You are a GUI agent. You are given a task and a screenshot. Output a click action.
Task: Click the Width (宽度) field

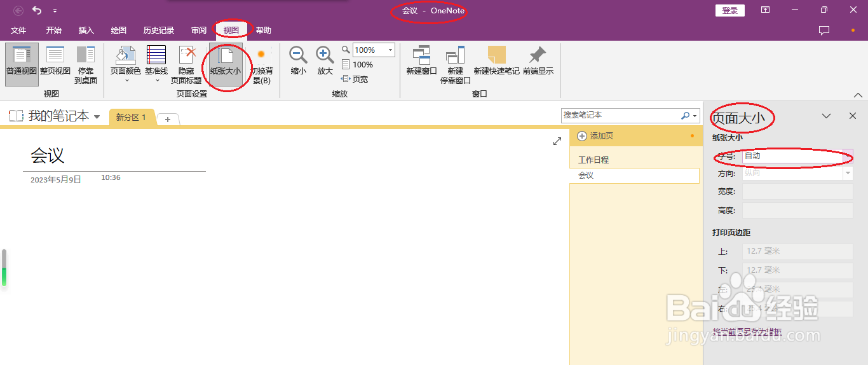tap(797, 191)
